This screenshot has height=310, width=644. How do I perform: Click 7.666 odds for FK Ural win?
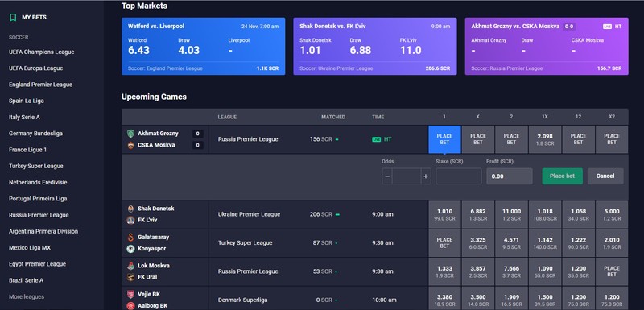511,272
